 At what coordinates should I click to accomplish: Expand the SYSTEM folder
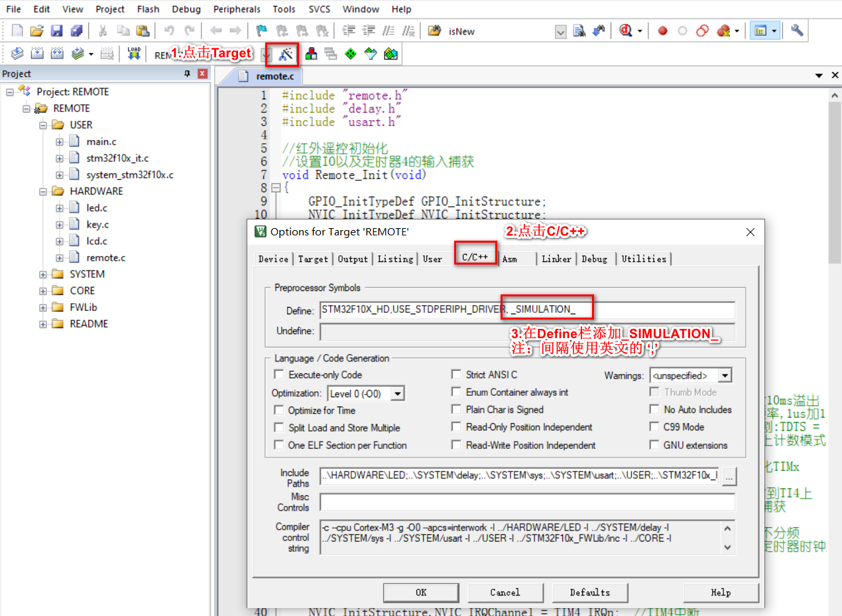[x=42, y=274]
